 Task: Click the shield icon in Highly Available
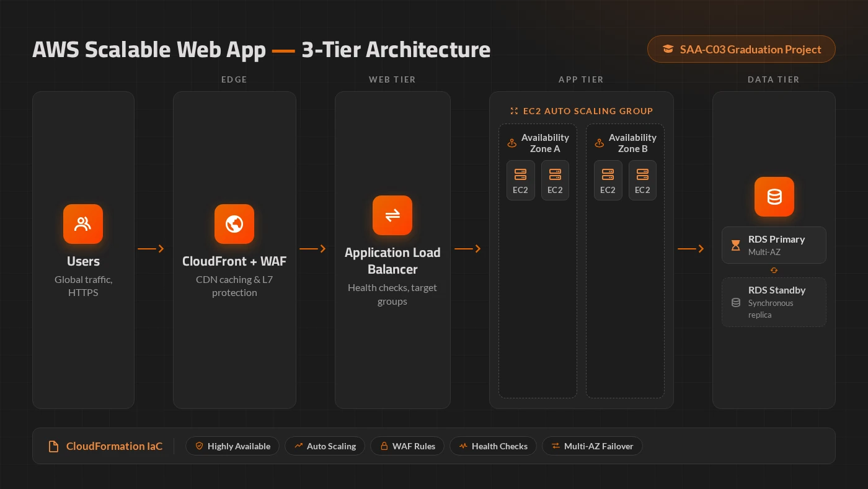pyautogui.click(x=199, y=446)
